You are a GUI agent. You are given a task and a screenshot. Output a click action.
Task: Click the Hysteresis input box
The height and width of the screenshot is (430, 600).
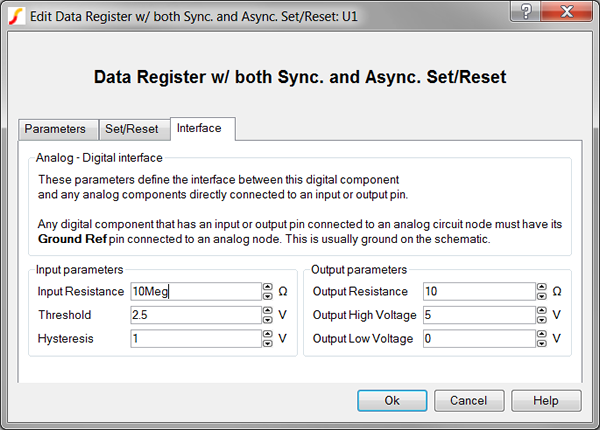click(x=195, y=339)
